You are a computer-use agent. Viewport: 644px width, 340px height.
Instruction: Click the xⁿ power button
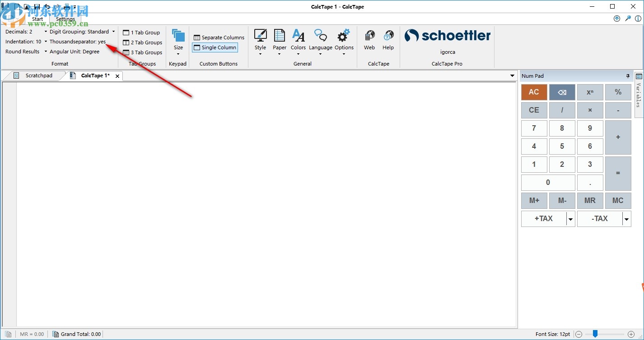(590, 92)
